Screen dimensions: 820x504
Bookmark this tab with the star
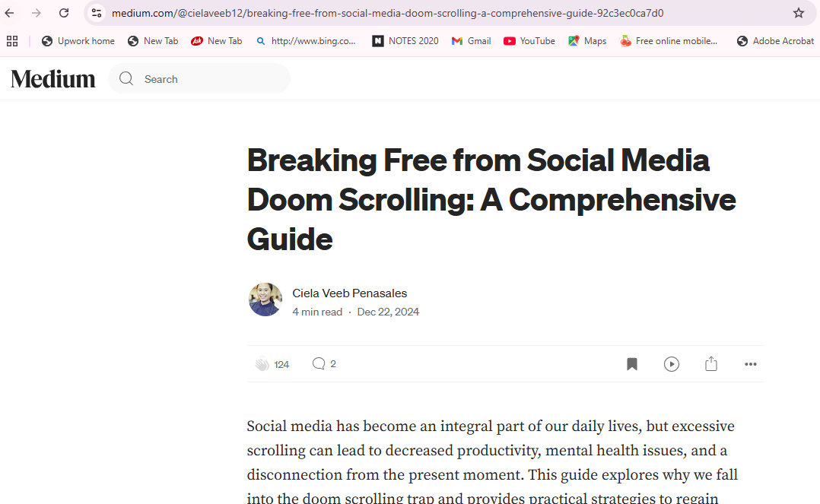tap(798, 13)
